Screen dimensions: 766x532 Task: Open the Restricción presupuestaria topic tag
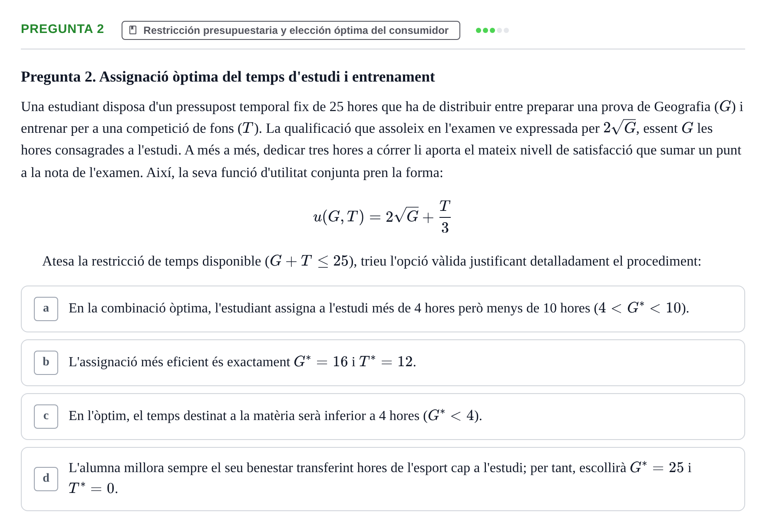coord(291,30)
